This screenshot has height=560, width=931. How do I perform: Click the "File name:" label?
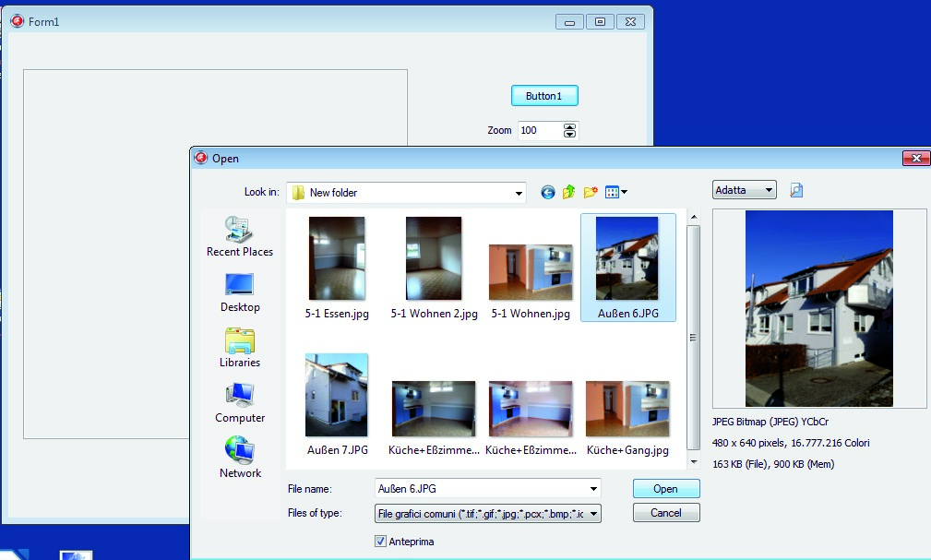[x=310, y=489]
